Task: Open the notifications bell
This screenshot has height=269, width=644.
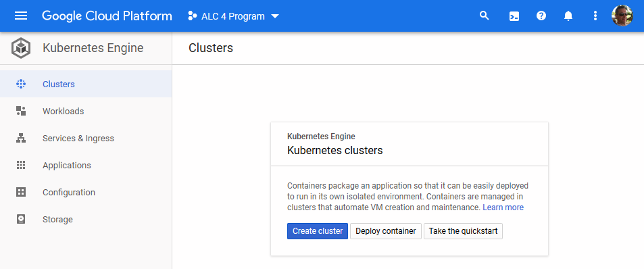Action: 568,16
